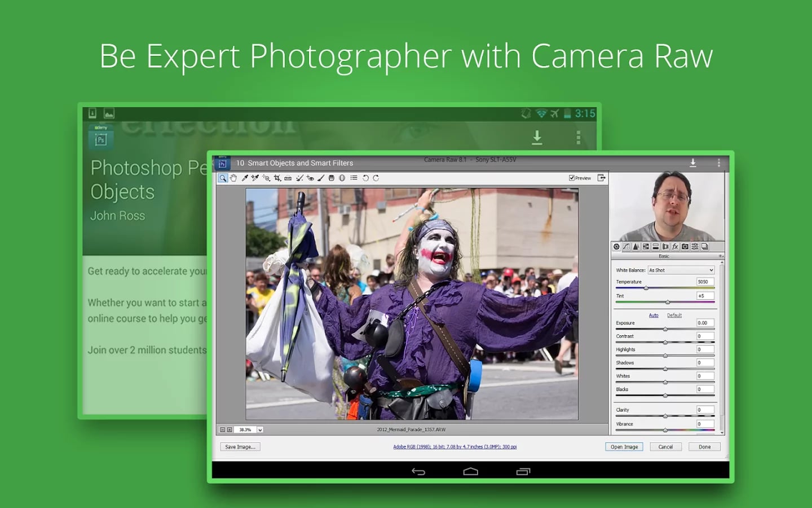Rotate image 90° clockwise
Viewport: 812px width, 508px height.
coord(376,178)
